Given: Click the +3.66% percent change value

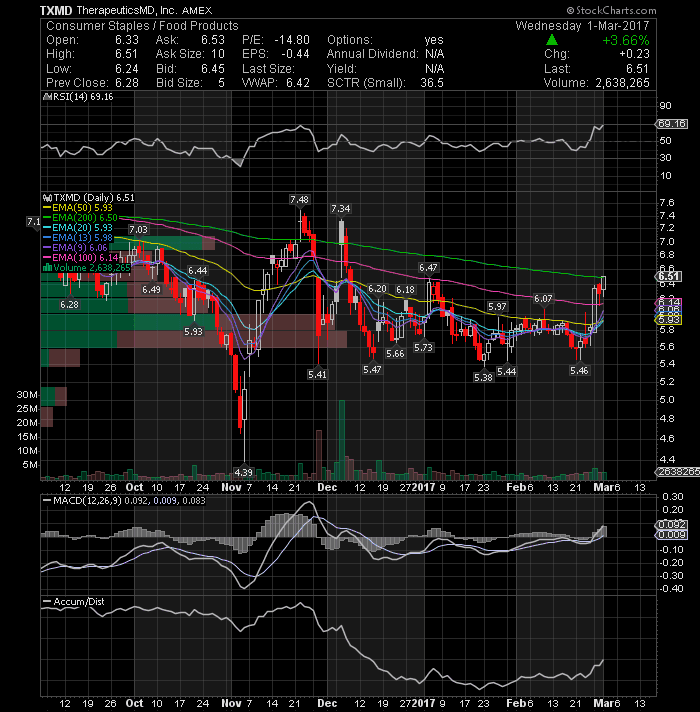Looking at the screenshot, I should coord(626,40).
